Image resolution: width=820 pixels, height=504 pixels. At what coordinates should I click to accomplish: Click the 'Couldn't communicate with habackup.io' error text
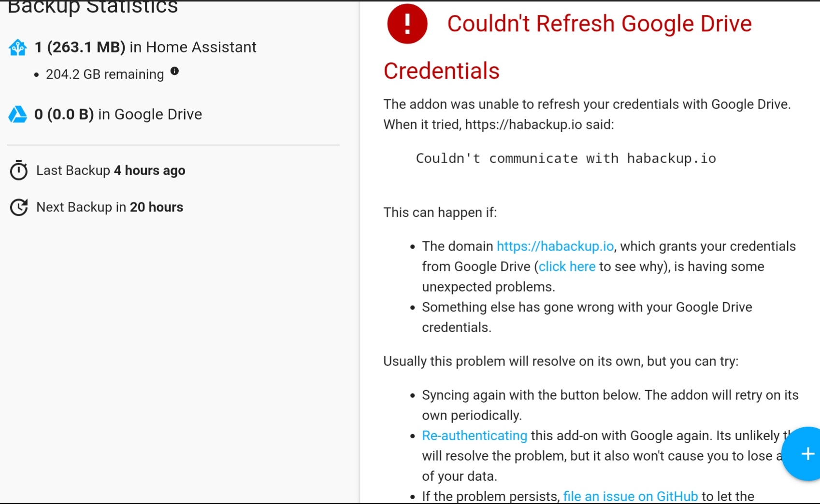click(x=566, y=158)
